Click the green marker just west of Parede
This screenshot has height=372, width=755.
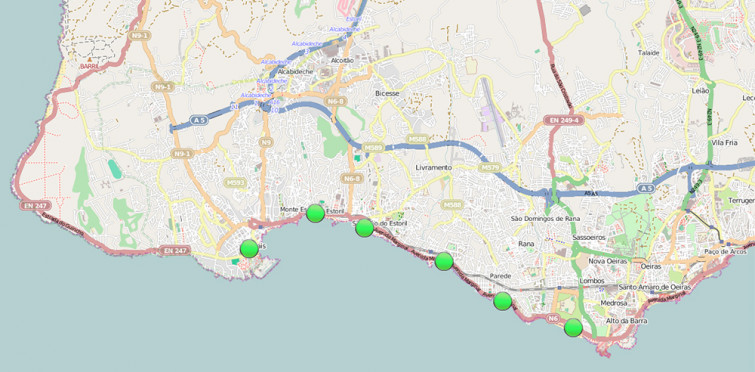tap(444, 261)
